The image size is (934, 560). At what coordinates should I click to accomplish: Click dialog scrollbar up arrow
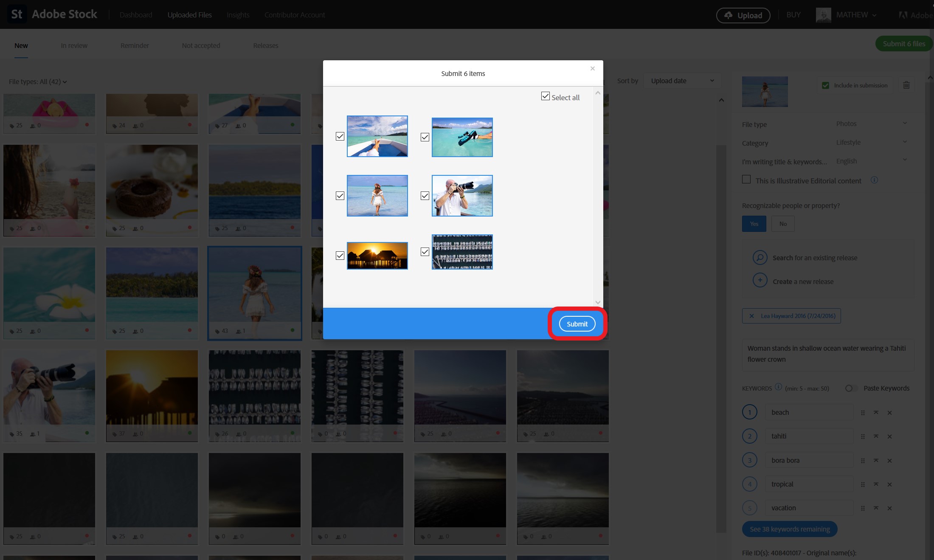(x=598, y=93)
